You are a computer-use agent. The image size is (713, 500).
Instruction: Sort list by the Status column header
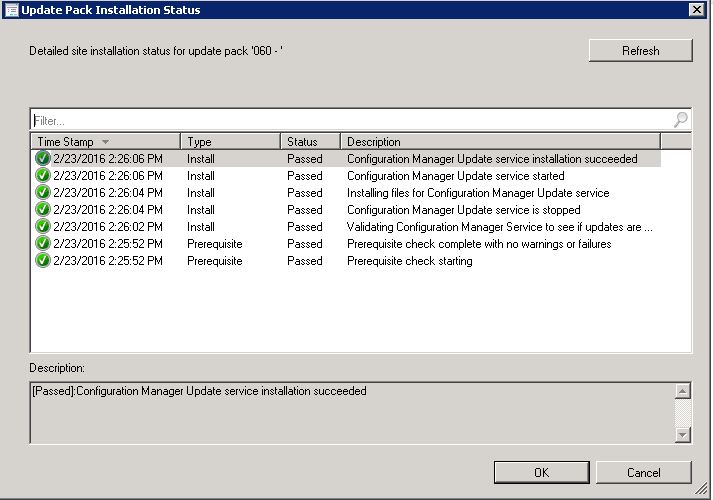(x=309, y=142)
